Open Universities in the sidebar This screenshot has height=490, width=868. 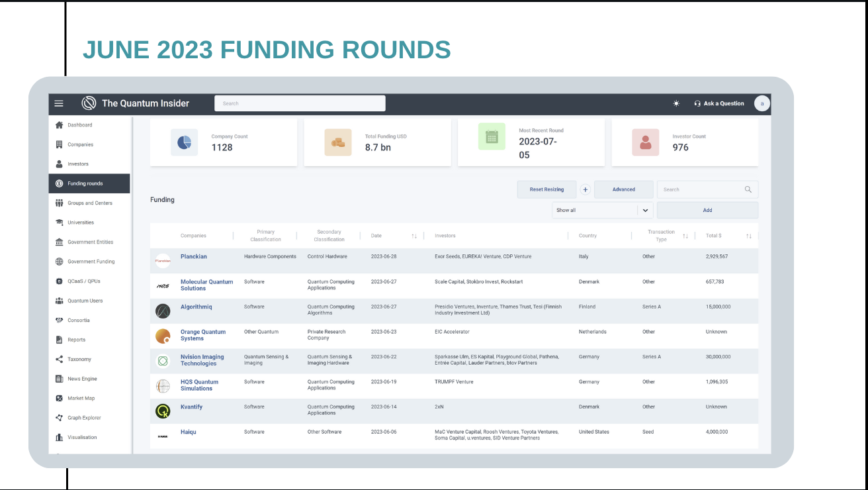click(x=89, y=222)
